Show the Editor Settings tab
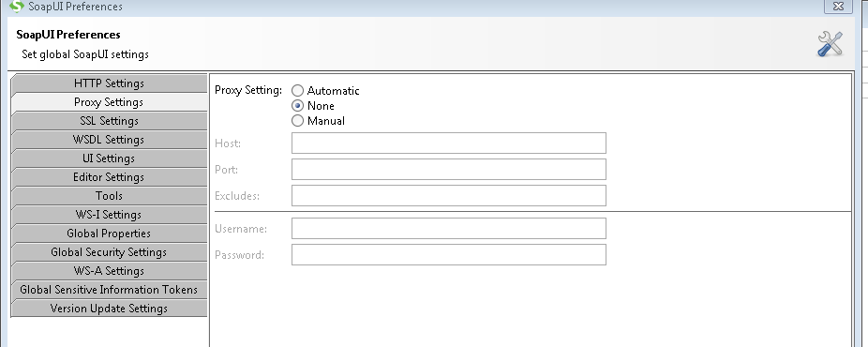The height and width of the screenshot is (347, 868). tap(109, 177)
